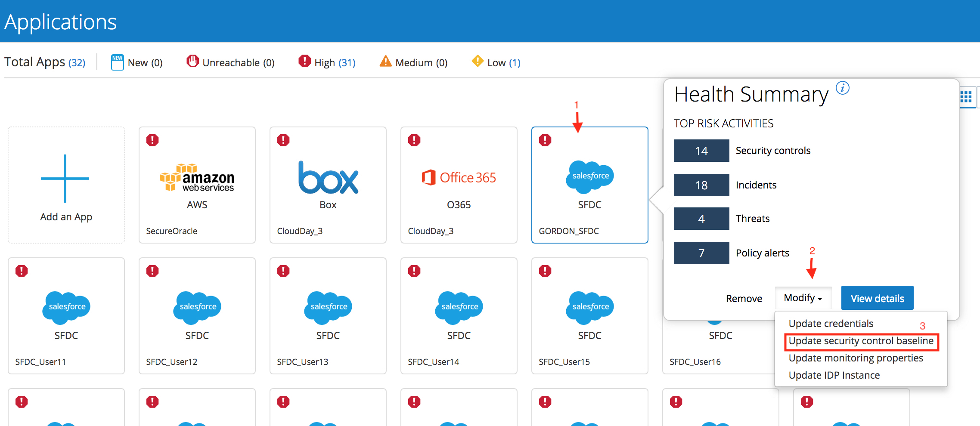This screenshot has width=980, height=426.
Task: Click the View details button
Action: click(877, 298)
